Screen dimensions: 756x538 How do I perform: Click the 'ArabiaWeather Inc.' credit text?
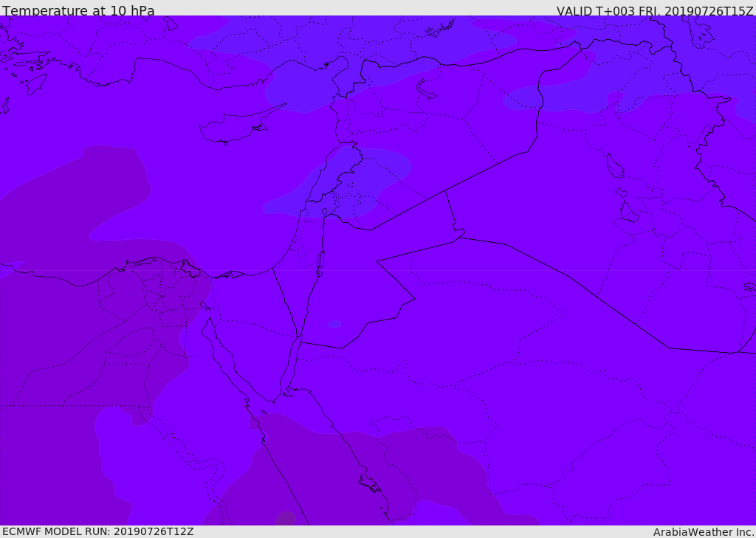[704, 532]
